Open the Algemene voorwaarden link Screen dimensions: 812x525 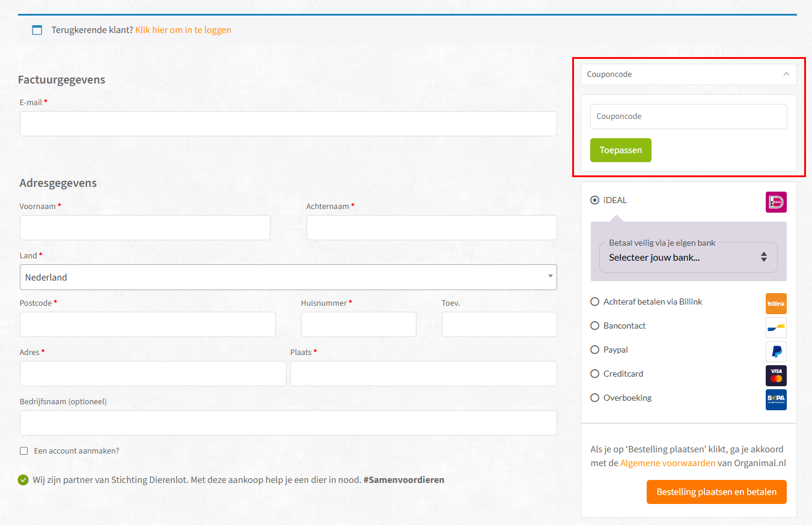pos(668,463)
